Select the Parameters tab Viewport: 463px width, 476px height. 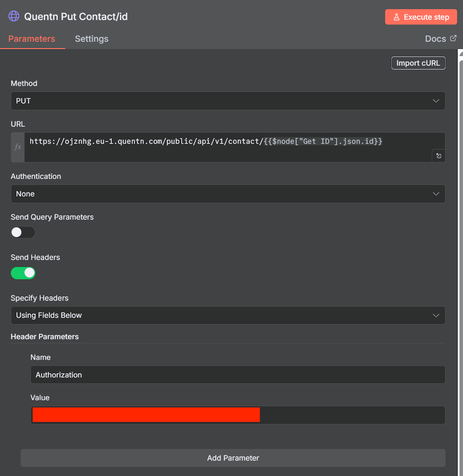tap(32, 39)
